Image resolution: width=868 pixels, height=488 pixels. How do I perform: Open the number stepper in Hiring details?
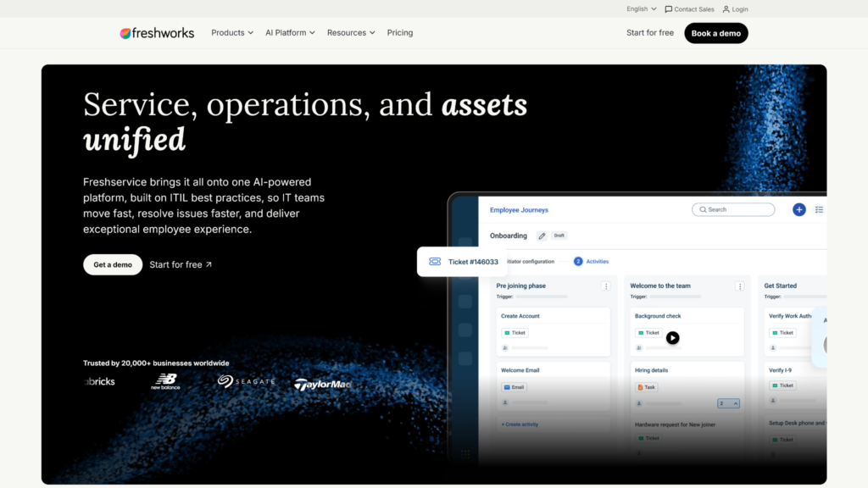point(728,403)
